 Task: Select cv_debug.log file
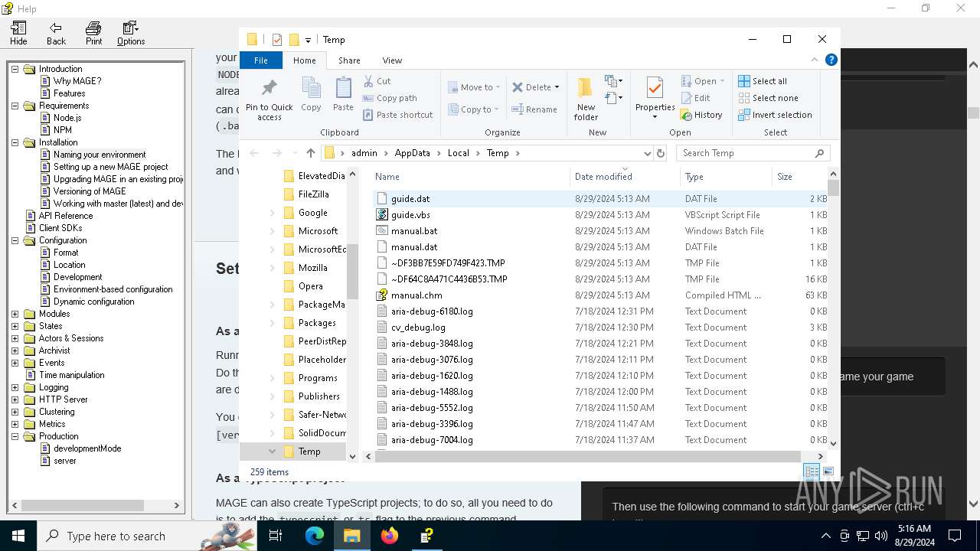click(x=418, y=328)
